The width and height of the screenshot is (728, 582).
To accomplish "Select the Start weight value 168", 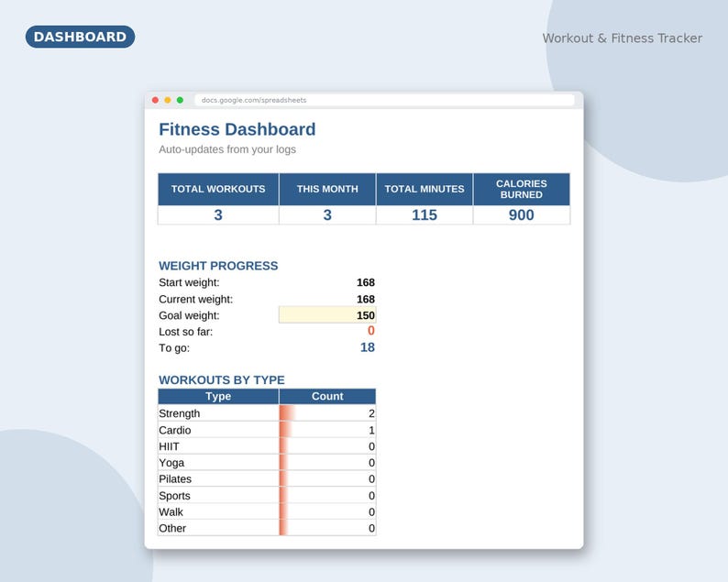I will [x=366, y=282].
